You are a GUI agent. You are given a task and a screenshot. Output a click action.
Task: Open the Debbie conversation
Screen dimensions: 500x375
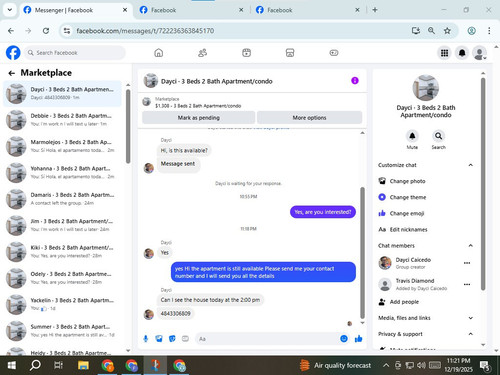62,120
